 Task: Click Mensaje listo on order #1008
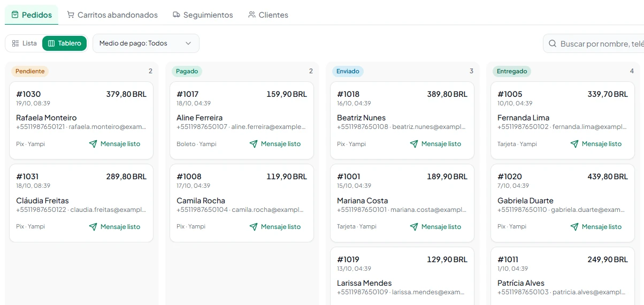(275, 227)
